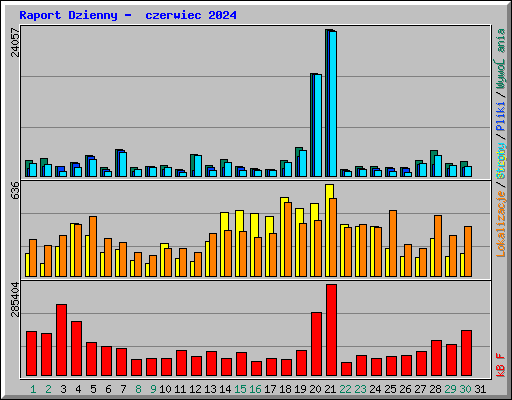Click the 285404 axis value label

pos(15,299)
